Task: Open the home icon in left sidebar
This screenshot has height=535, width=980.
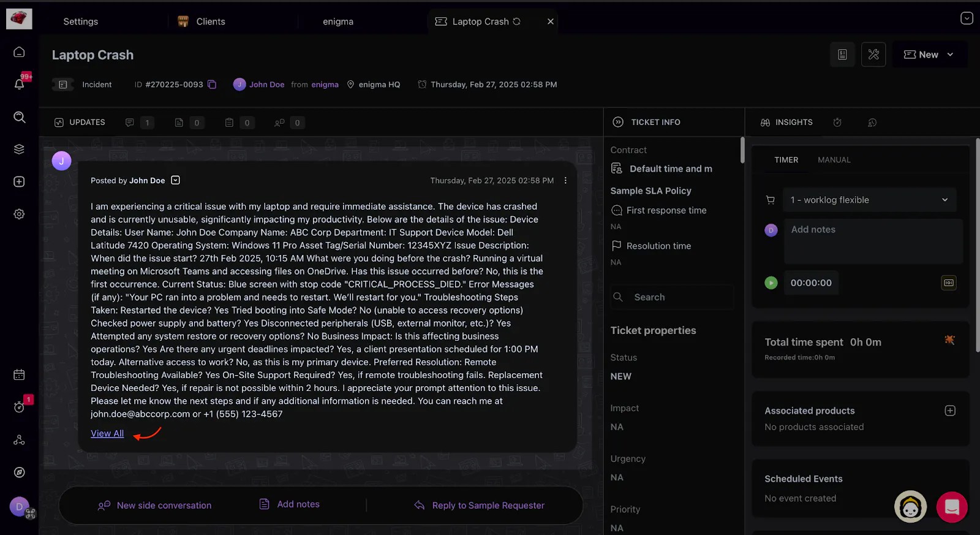Action: 19,52
